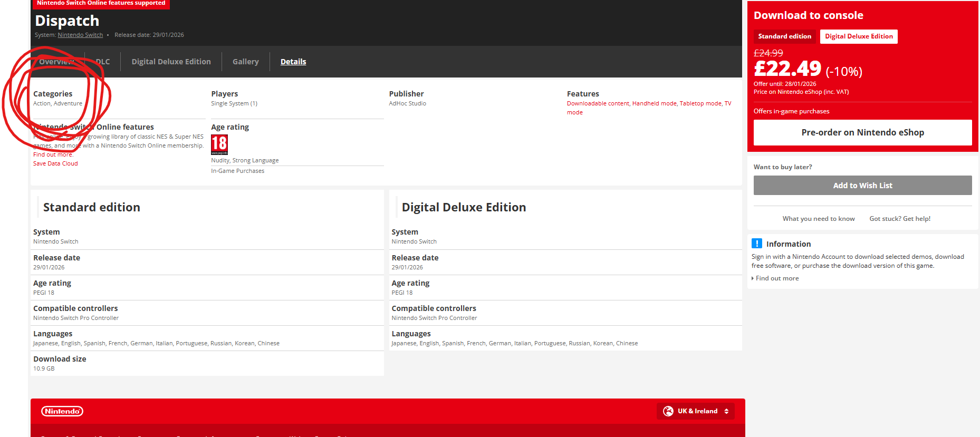Click the Action, Adventure categories text

pos(57,103)
